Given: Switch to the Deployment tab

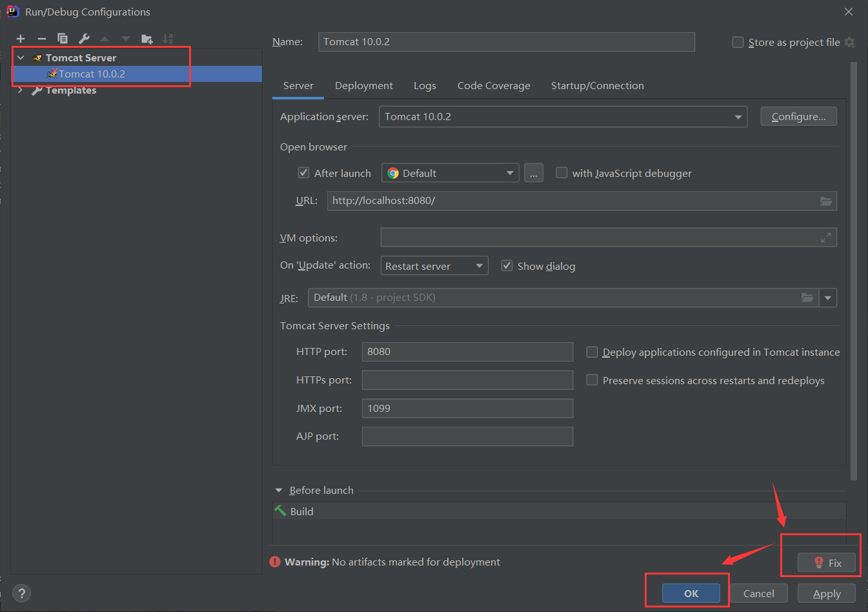Looking at the screenshot, I should (364, 86).
